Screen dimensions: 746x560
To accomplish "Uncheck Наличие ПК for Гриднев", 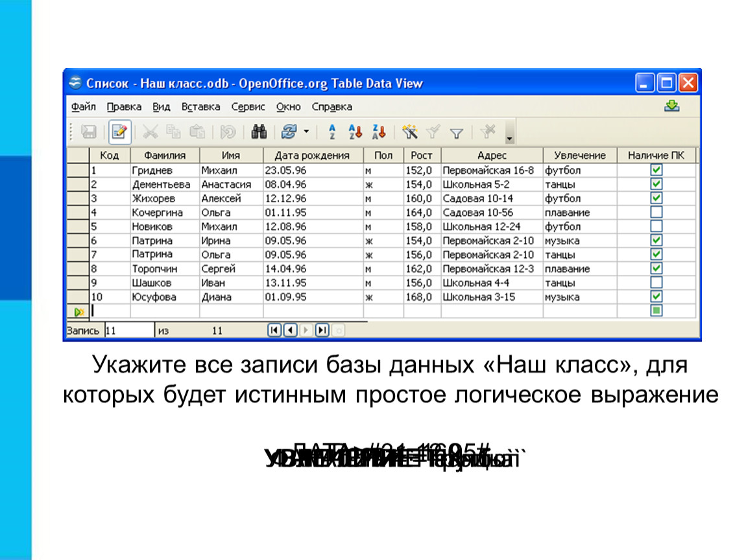I will [656, 170].
